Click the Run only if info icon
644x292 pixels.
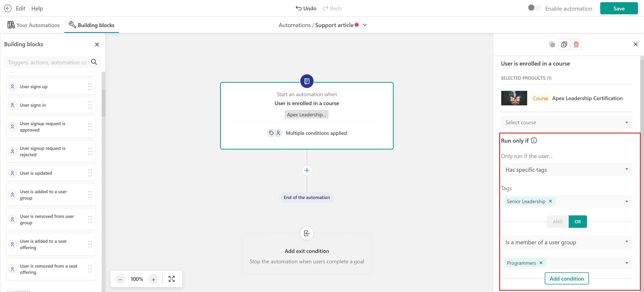pos(534,140)
